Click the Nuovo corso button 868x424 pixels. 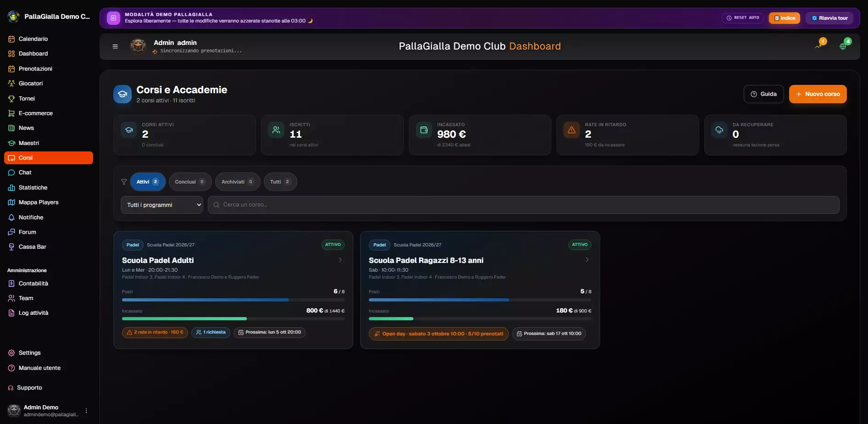click(818, 94)
